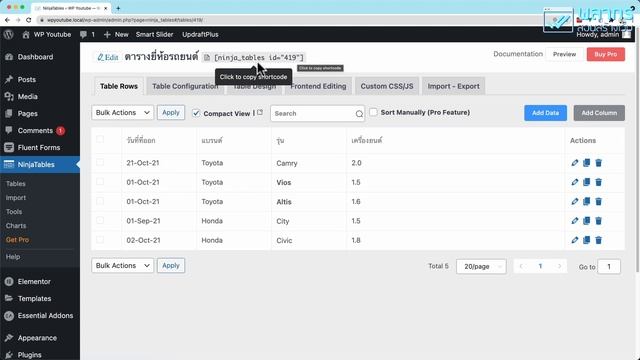Copy the ninja_tables shortcode
This screenshot has width=640, height=360.
[258, 58]
